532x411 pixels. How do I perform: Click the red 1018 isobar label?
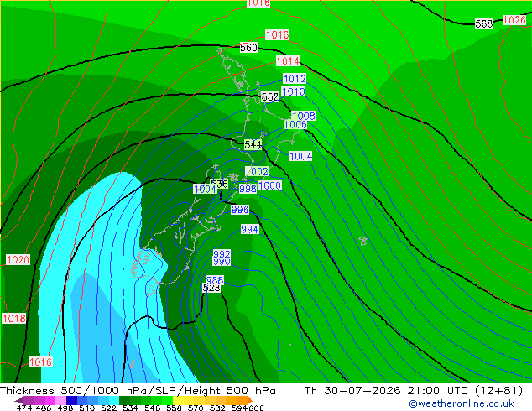14,319
